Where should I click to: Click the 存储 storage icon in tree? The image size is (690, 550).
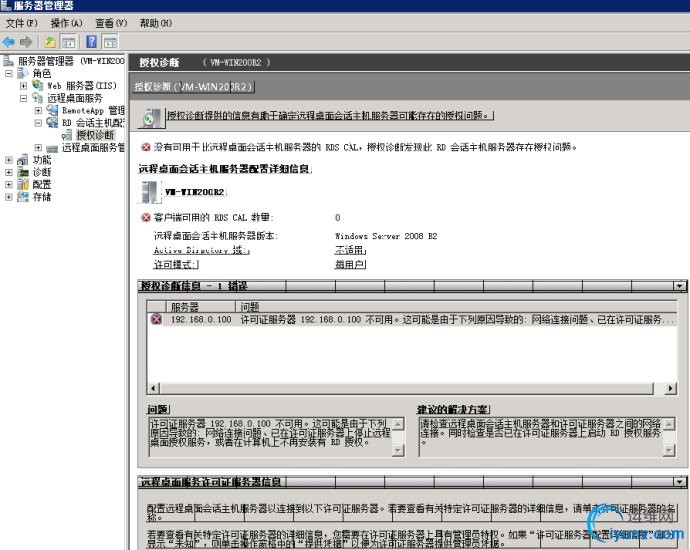[23, 197]
